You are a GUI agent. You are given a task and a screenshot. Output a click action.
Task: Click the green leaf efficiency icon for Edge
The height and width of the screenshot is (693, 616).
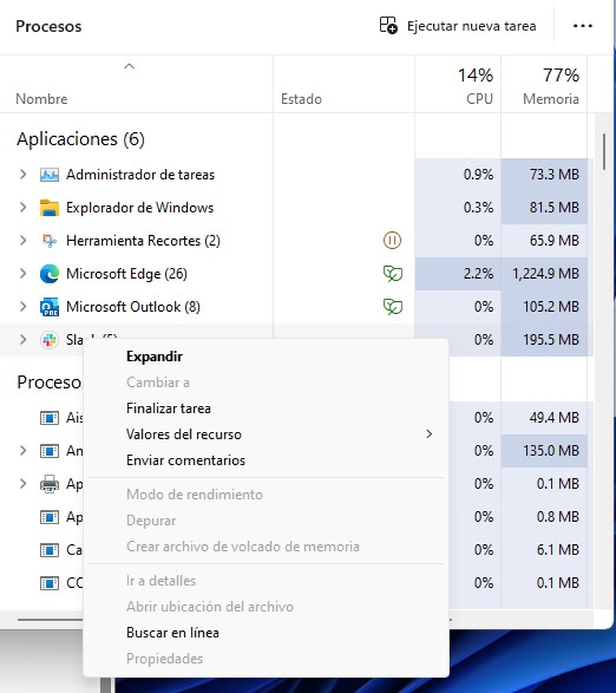tap(393, 274)
